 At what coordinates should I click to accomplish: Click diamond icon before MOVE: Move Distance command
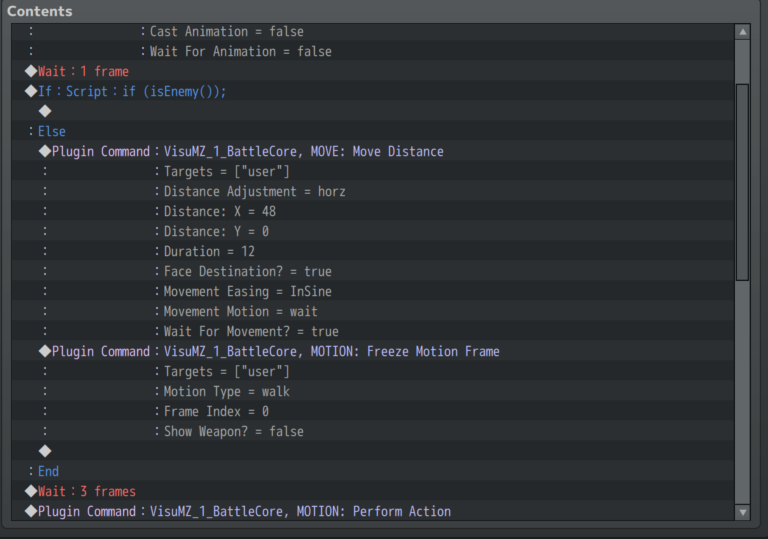pyautogui.click(x=45, y=151)
